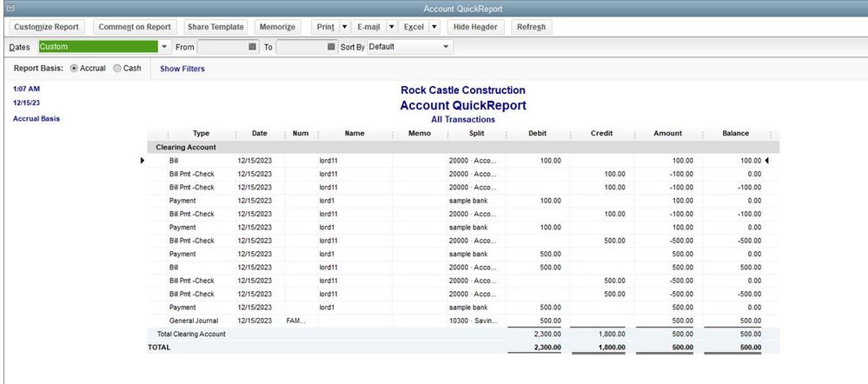
Task: Click the General Journal transaction type
Action: click(x=194, y=321)
